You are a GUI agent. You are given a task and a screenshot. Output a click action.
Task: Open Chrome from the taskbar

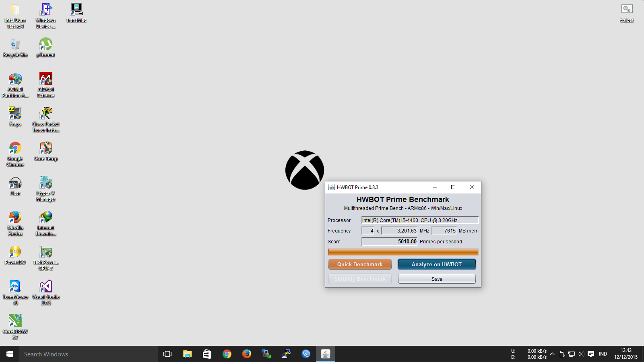coord(227,354)
